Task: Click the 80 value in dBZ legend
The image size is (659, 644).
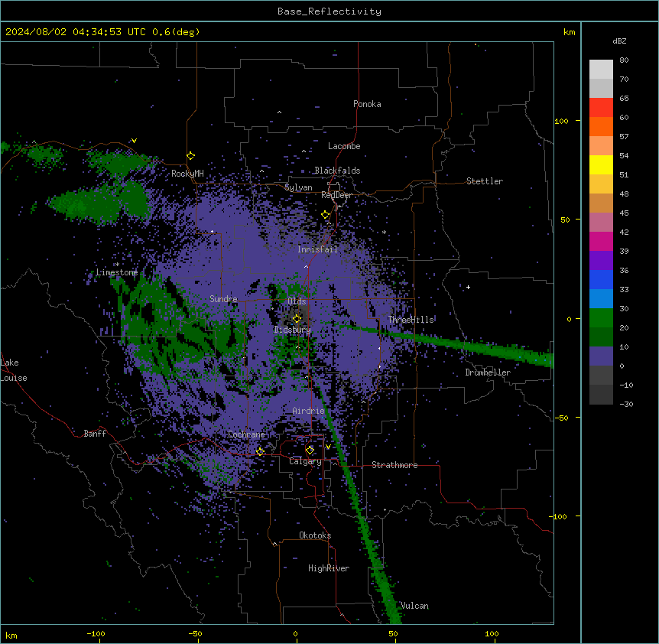Action: (624, 60)
